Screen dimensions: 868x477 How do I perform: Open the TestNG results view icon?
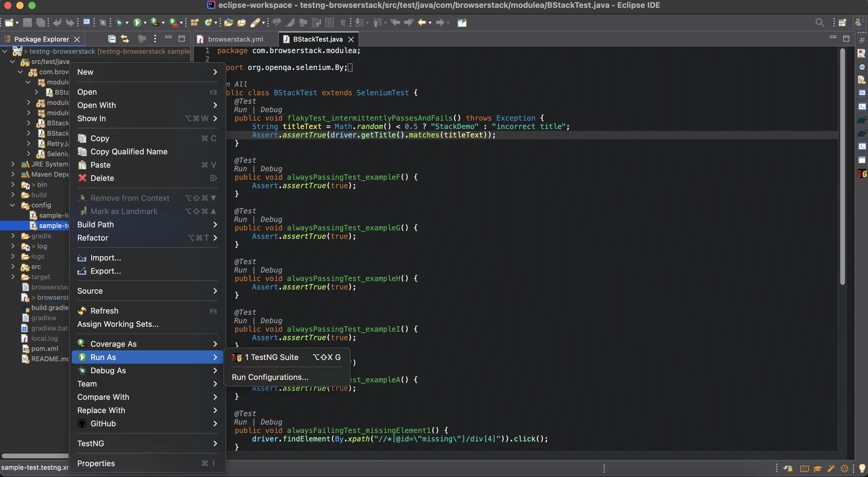[862, 173]
